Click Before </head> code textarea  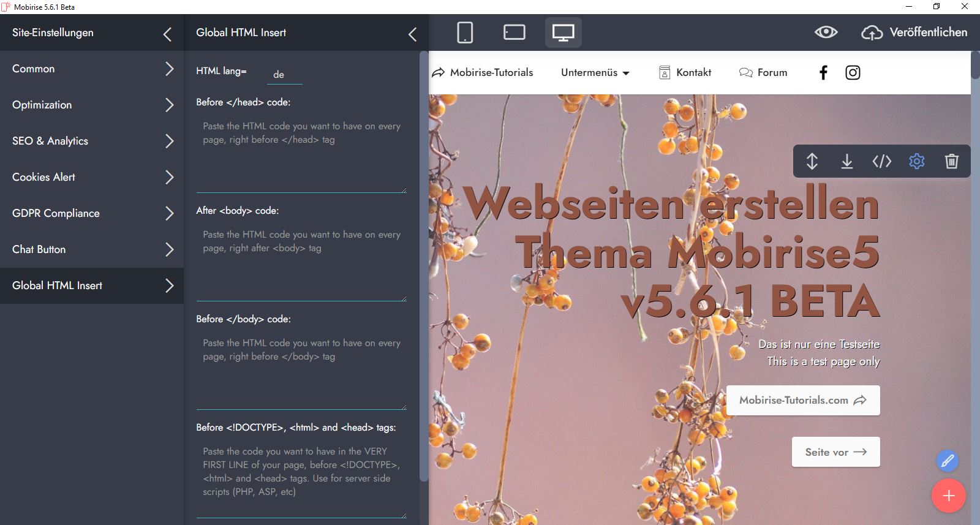point(301,153)
